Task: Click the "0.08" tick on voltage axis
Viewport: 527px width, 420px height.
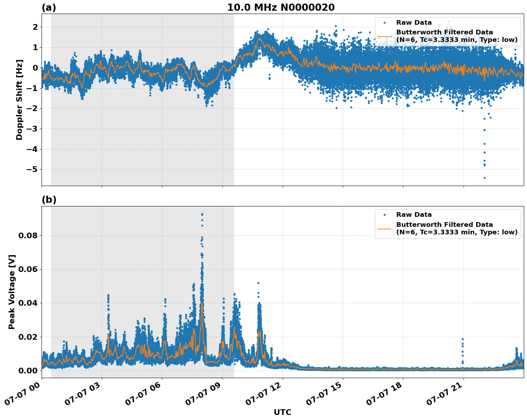Action: [28, 235]
